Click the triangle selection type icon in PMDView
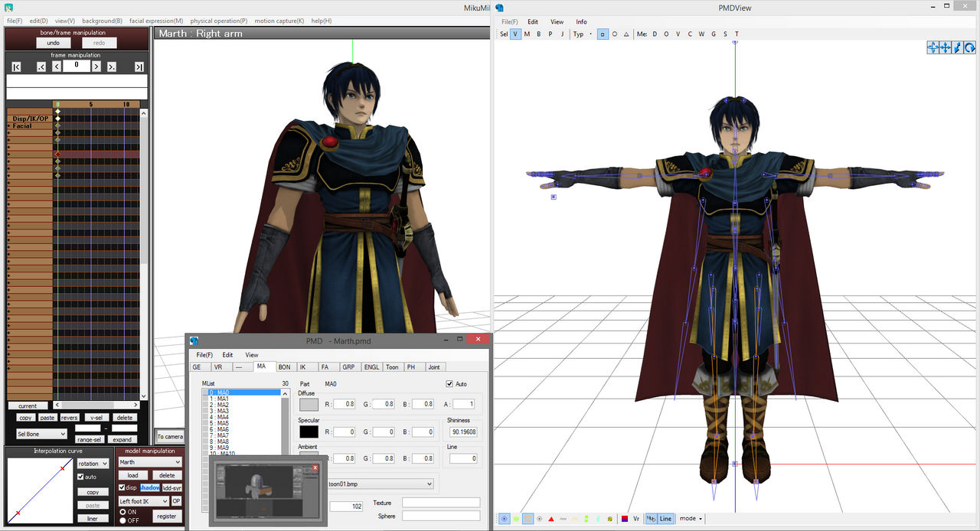The image size is (980, 531). (626, 34)
